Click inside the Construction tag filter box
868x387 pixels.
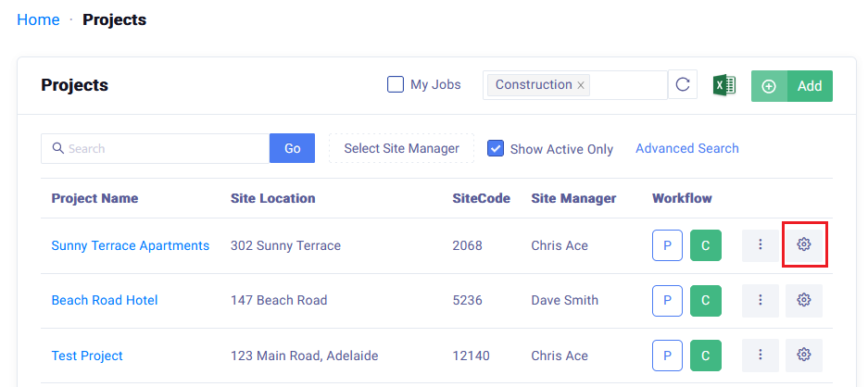click(x=628, y=85)
